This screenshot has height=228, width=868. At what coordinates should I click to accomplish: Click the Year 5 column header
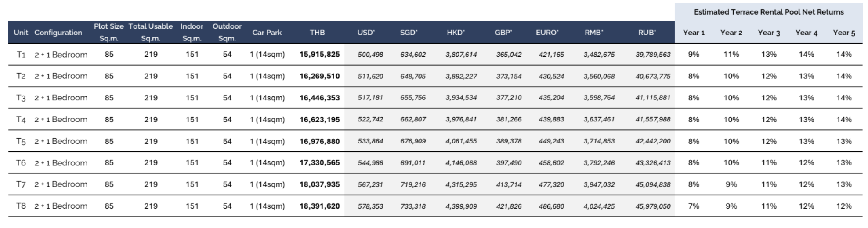pyautogui.click(x=843, y=32)
